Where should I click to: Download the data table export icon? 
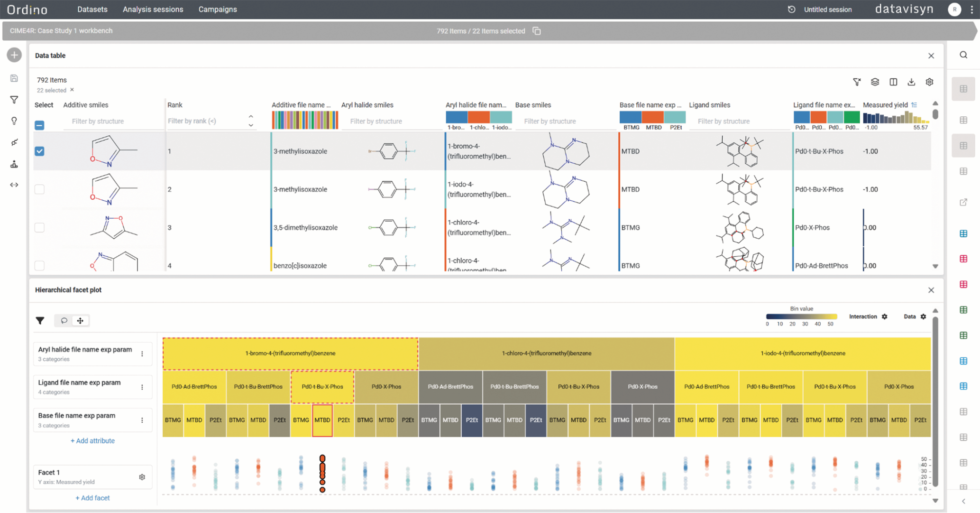point(911,82)
